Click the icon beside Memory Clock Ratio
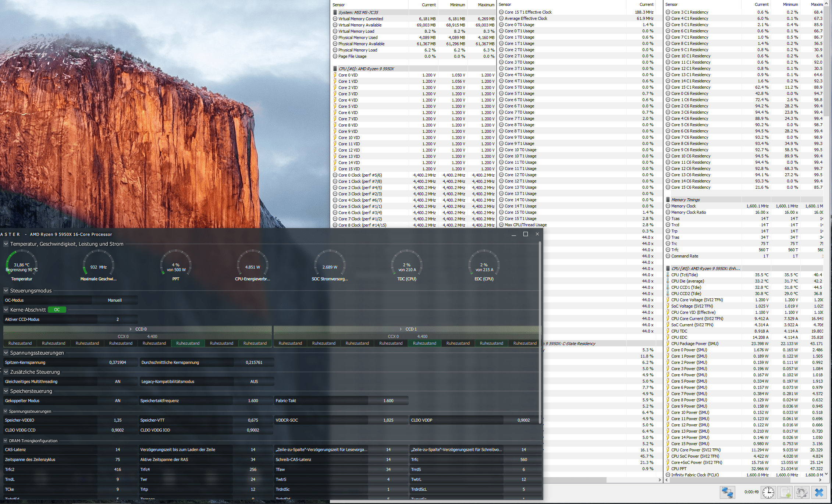This screenshot has height=504, width=832. pyautogui.click(x=668, y=212)
